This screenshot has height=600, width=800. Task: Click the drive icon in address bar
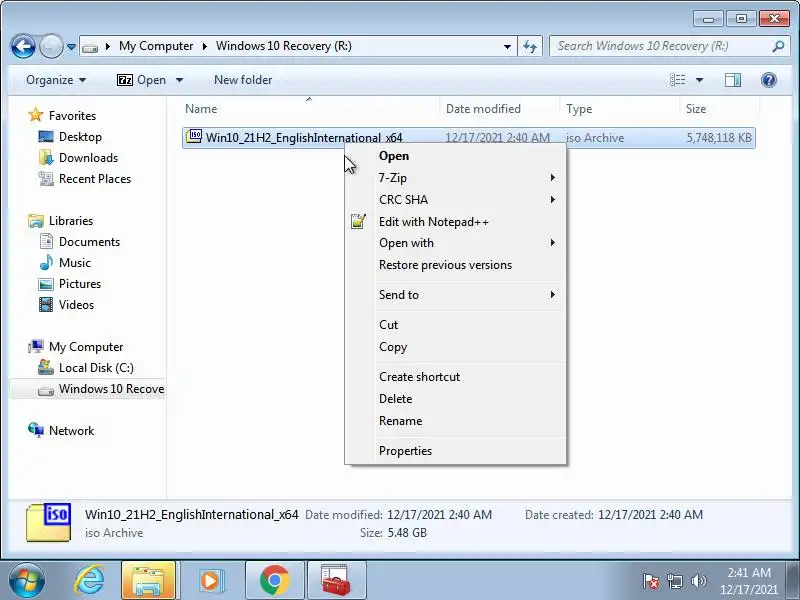[x=90, y=47]
